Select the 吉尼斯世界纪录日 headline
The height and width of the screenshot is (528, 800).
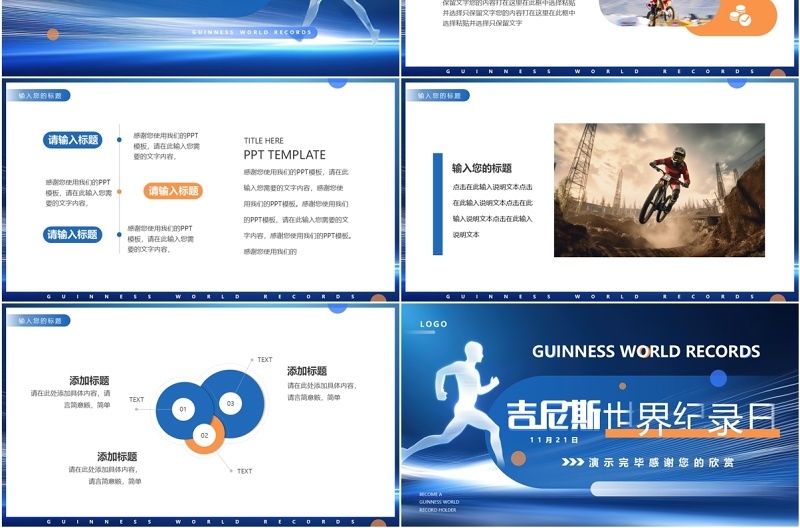tap(641, 417)
